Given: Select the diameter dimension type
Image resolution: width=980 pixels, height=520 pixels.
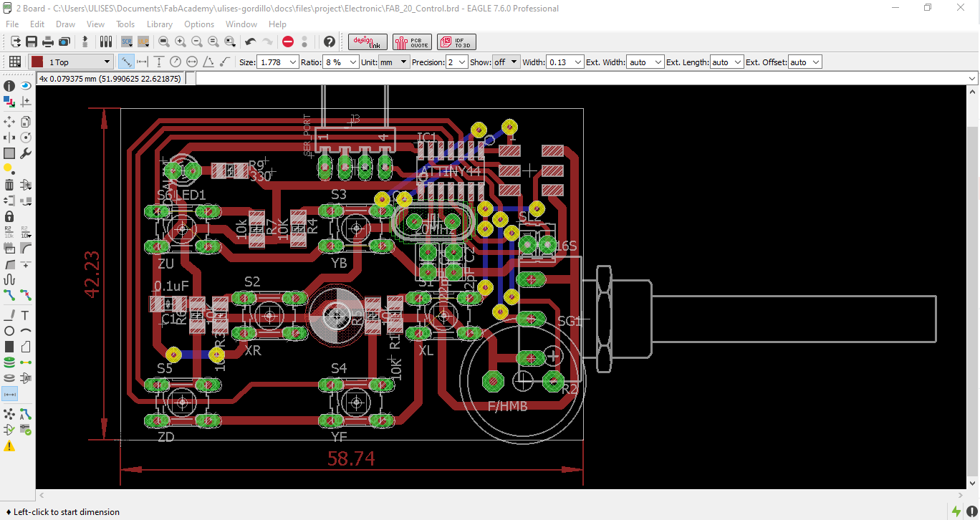Looking at the screenshot, I should 192,62.
